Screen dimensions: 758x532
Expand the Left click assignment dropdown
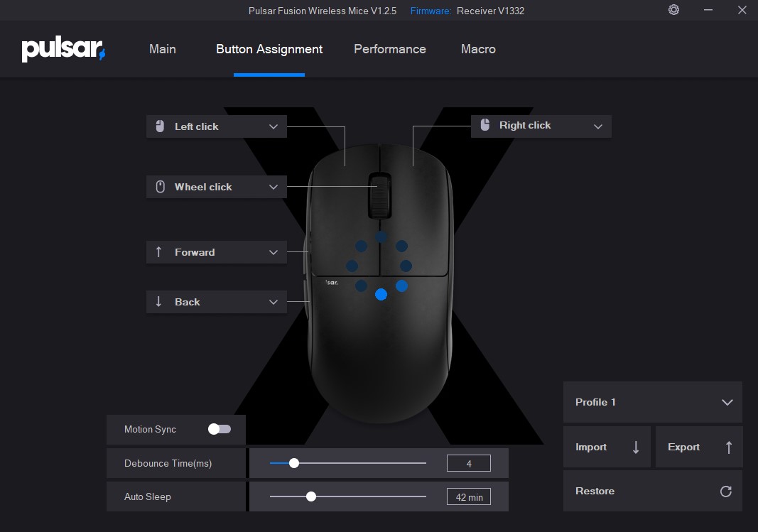(274, 126)
